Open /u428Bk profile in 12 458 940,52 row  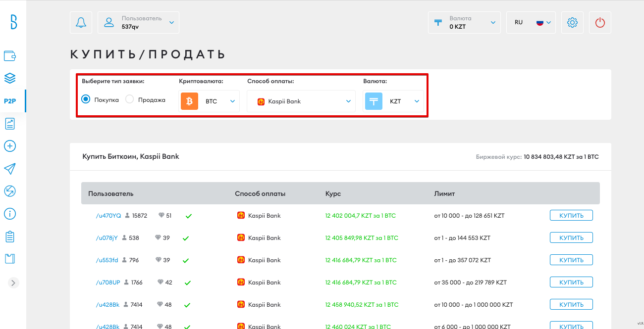[x=107, y=305]
